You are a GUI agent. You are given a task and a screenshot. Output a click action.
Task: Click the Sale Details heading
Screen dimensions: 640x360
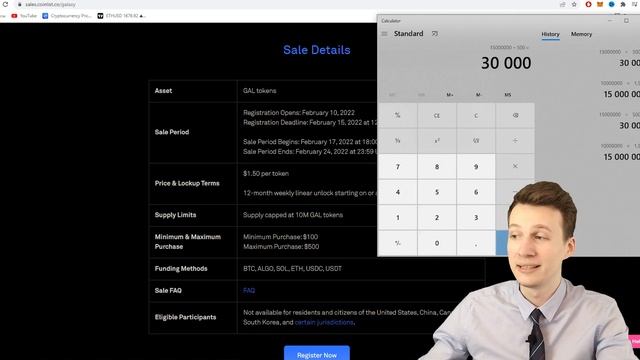point(317,50)
